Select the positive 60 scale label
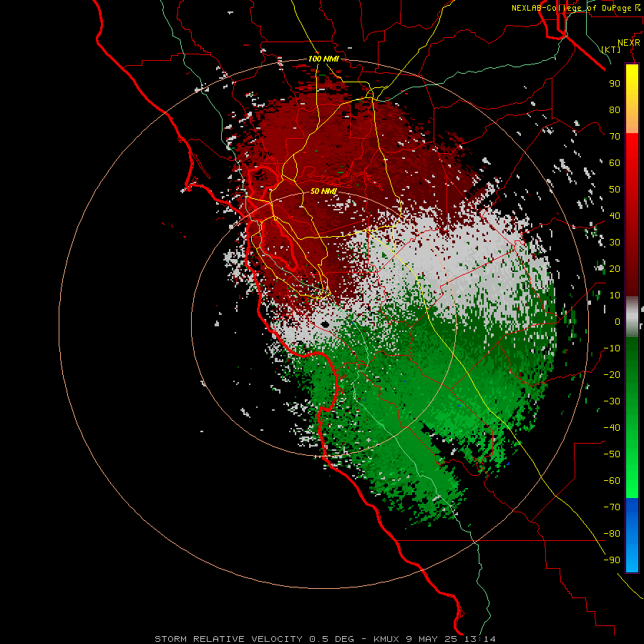 615,162
